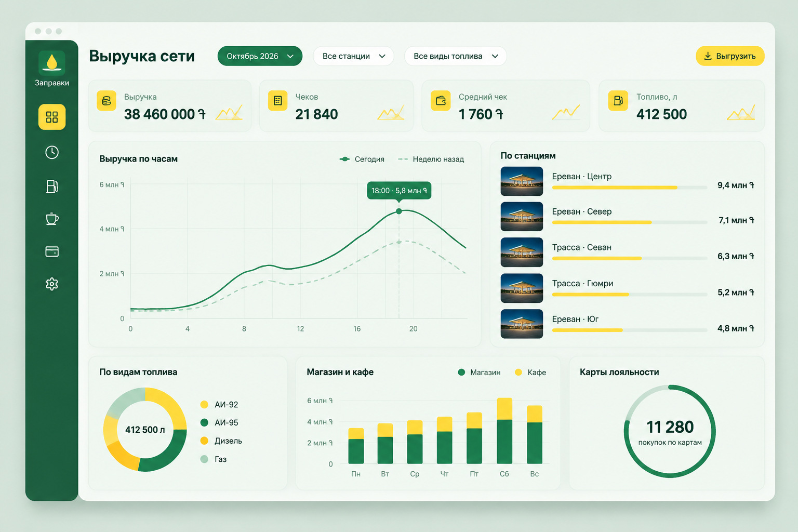The height and width of the screenshot is (532, 798).
Task: Click the fuel pump icon on Топливо card
Action: (x=618, y=101)
